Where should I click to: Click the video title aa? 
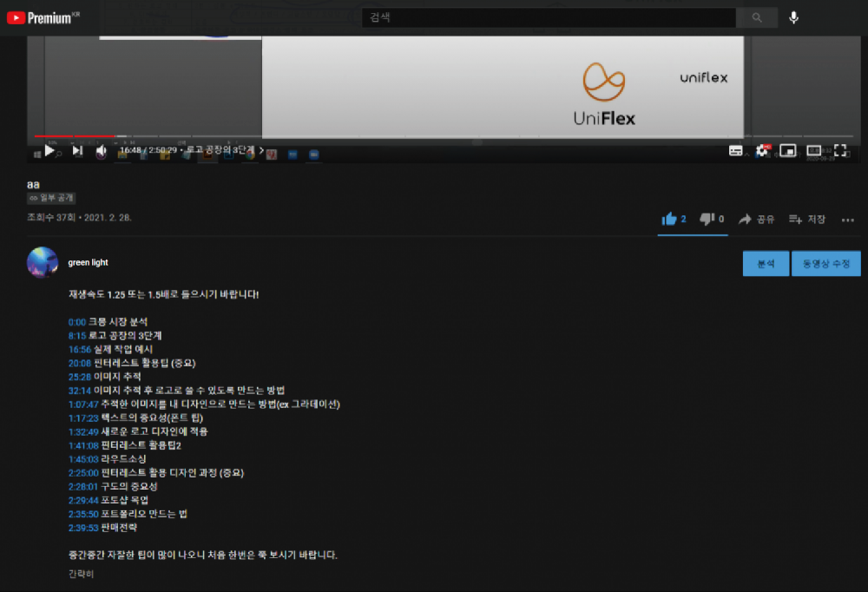pyautogui.click(x=33, y=184)
